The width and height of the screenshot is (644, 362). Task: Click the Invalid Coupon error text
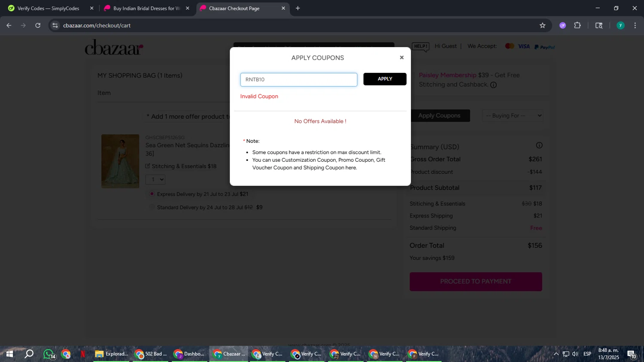(259, 97)
